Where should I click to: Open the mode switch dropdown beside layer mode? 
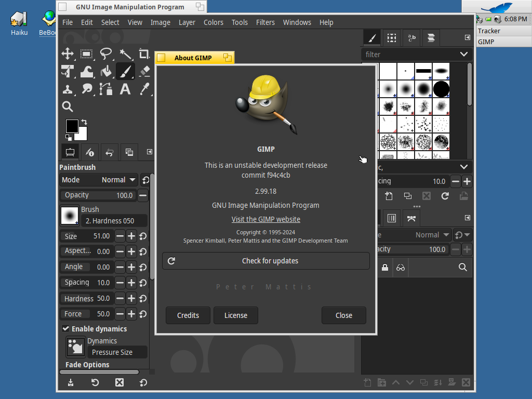tap(462, 235)
